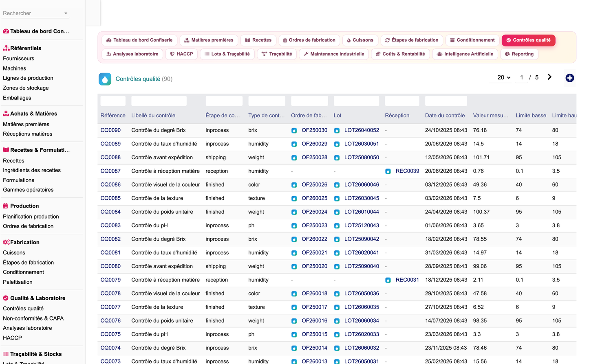The image size is (589, 364).
Task: Click the order icon beside OF250026
Action: pos(294,185)
